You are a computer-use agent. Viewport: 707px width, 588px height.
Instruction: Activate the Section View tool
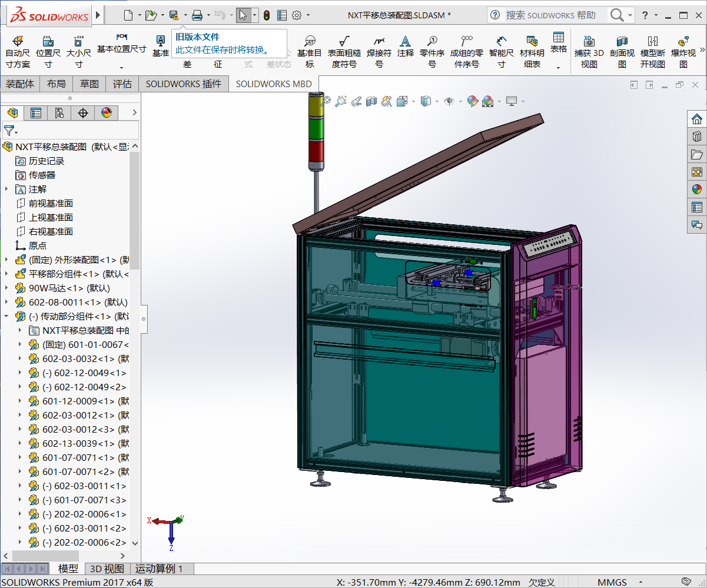(371, 101)
